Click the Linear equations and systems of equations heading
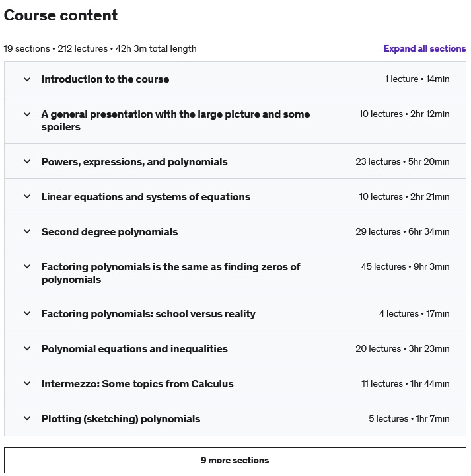The height and width of the screenshot is (476, 471). 146,197
